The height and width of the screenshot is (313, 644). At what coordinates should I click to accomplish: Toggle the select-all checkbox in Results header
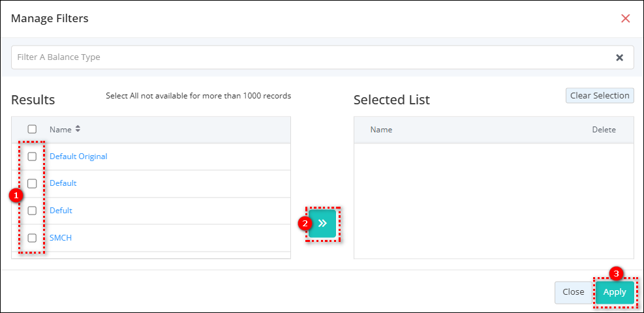point(32,129)
